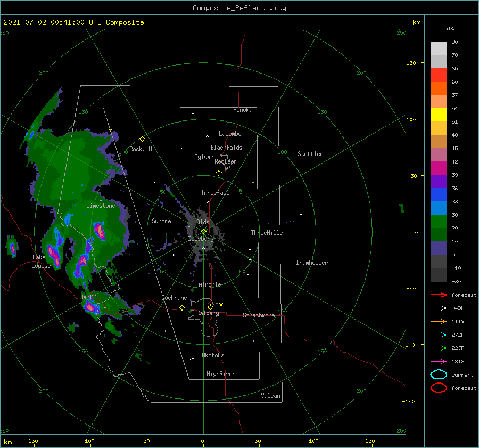Pick the light gray 80 dBZ swatch
The height and width of the screenshot is (448, 479).
coord(439,48)
